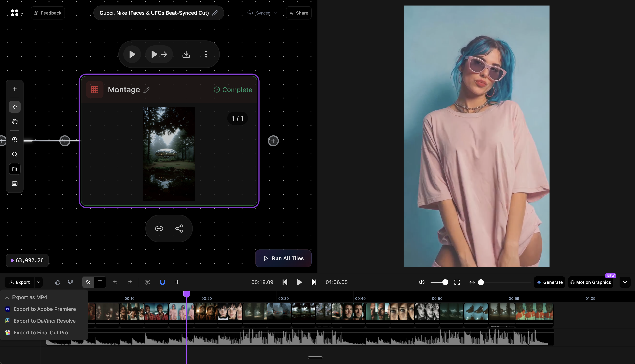Click the Share button
635x364 pixels.
coord(299,13)
